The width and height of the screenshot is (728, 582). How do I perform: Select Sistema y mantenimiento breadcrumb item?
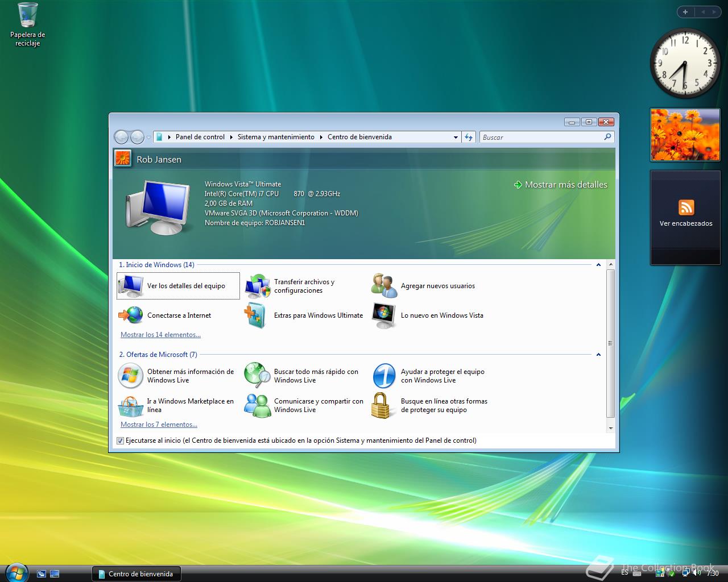(x=276, y=137)
